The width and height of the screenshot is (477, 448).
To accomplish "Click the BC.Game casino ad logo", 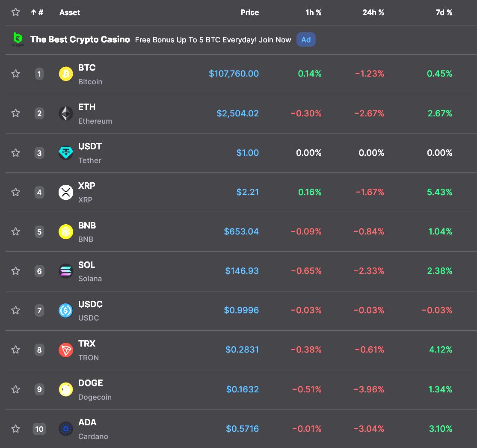I will 18,39.
